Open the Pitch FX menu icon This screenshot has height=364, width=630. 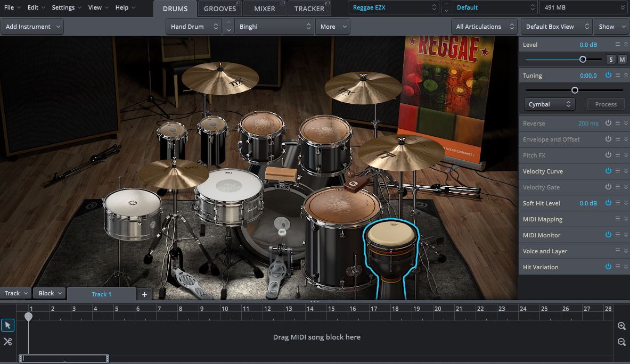618,155
